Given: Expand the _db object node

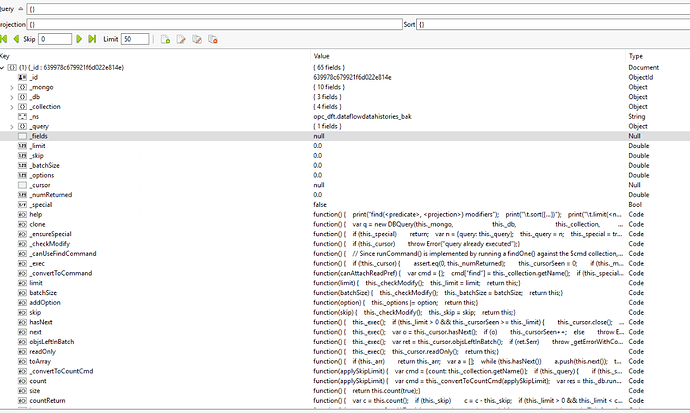Looking at the screenshot, I should (12, 96).
